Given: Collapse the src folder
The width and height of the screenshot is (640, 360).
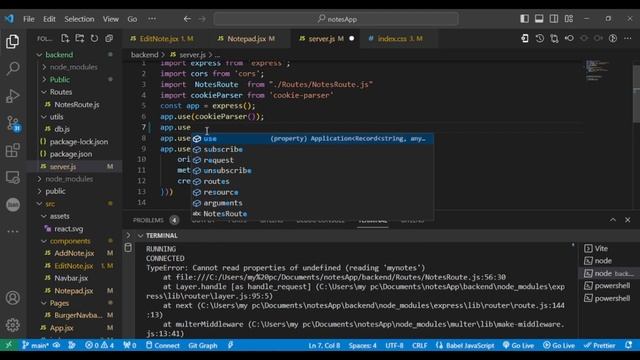Looking at the screenshot, I should pos(50,204).
